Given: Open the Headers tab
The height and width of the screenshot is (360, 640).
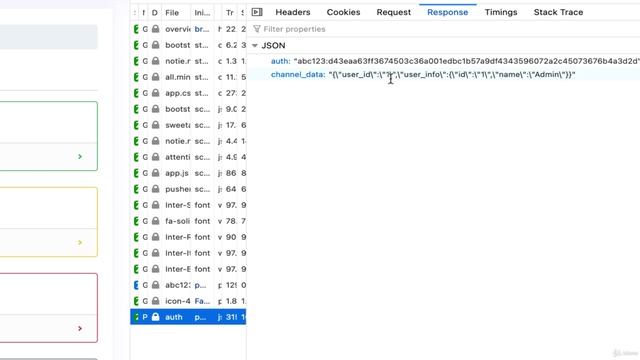Looking at the screenshot, I should pyautogui.click(x=293, y=12).
